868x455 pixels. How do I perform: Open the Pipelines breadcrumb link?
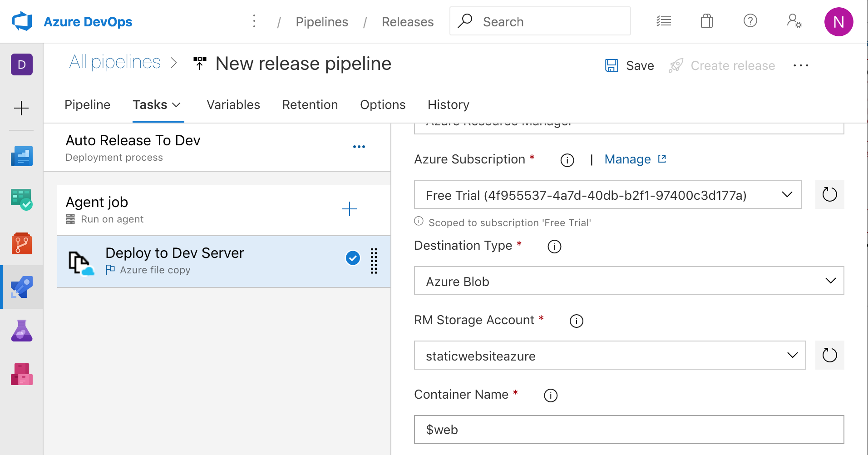322,22
